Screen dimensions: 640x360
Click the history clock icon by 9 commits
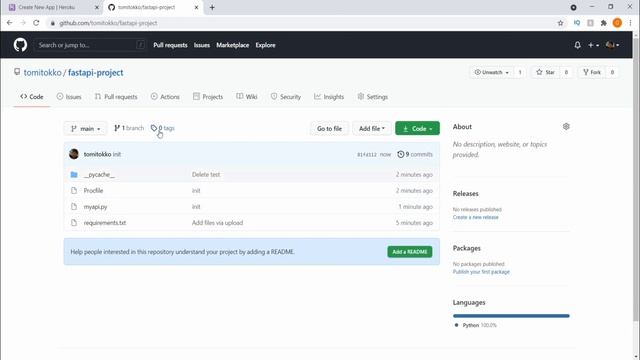401,154
